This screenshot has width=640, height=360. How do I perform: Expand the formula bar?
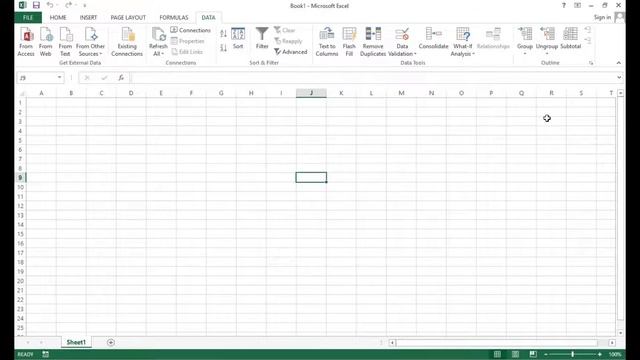click(619, 78)
